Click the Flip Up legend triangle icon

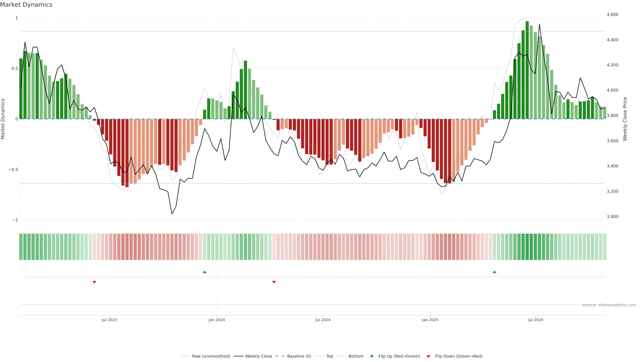point(372,356)
